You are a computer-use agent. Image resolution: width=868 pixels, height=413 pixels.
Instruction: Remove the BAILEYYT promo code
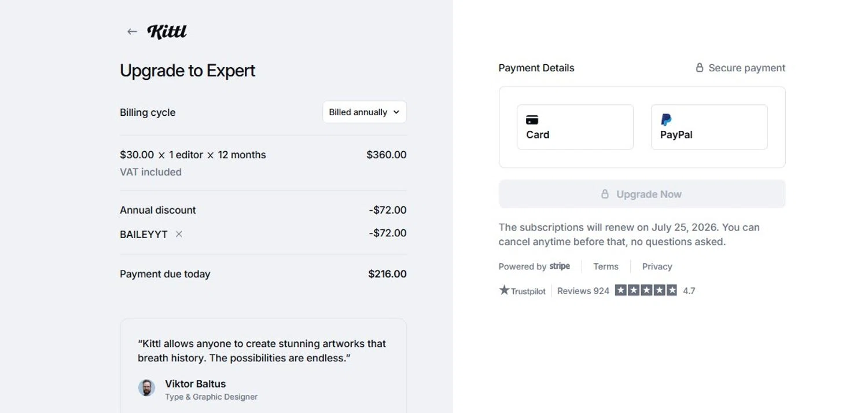tap(179, 234)
